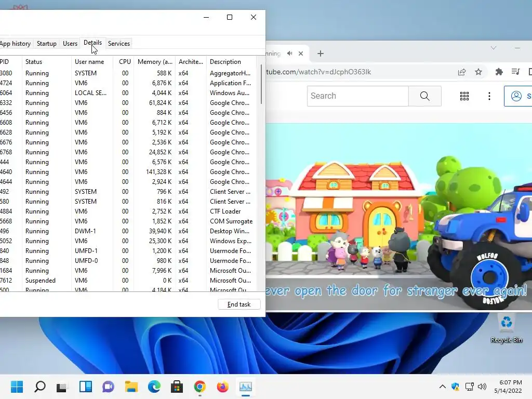Open Chrome media control icon
Image resolution: width=532 pixels, height=399 pixels.
click(x=516, y=72)
